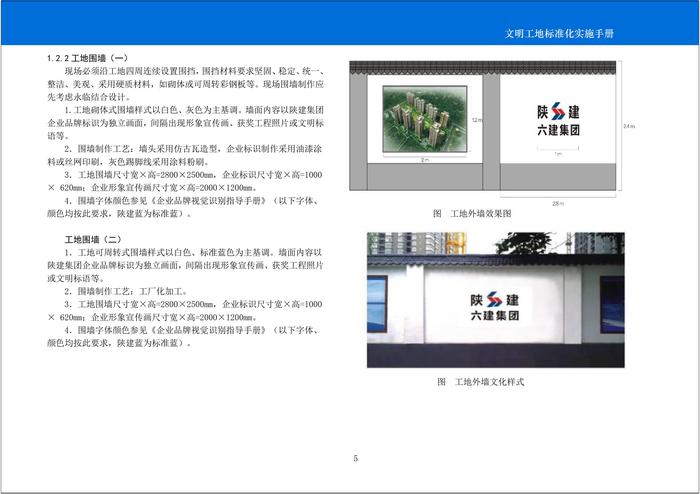Image resolution: width=700 pixels, height=494 pixels.
Task: Click line 2. 围墙制作工艺：工厂化加工。
Action: point(126,291)
